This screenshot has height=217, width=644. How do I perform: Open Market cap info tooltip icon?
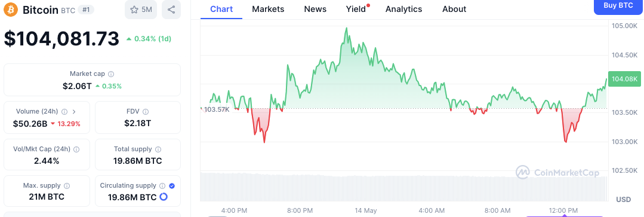pyautogui.click(x=111, y=74)
